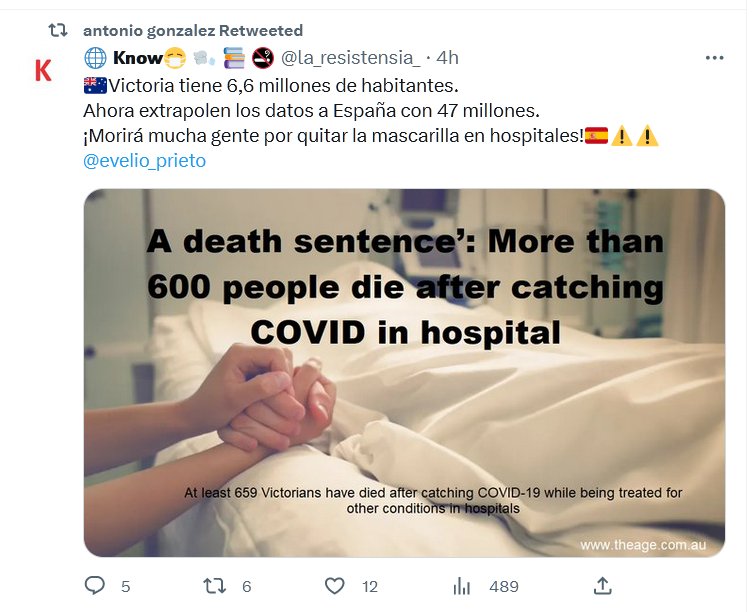754x612 pixels.
Task: Click the retweet count of 6
Action: point(246,587)
